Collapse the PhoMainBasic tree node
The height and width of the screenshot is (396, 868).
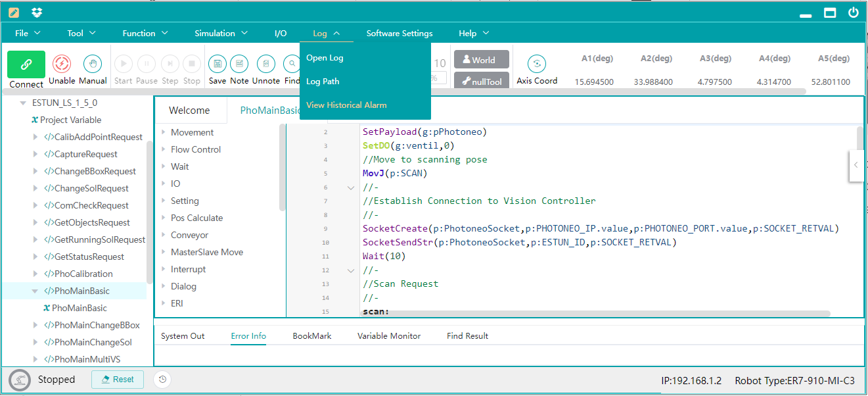(x=35, y=291)
